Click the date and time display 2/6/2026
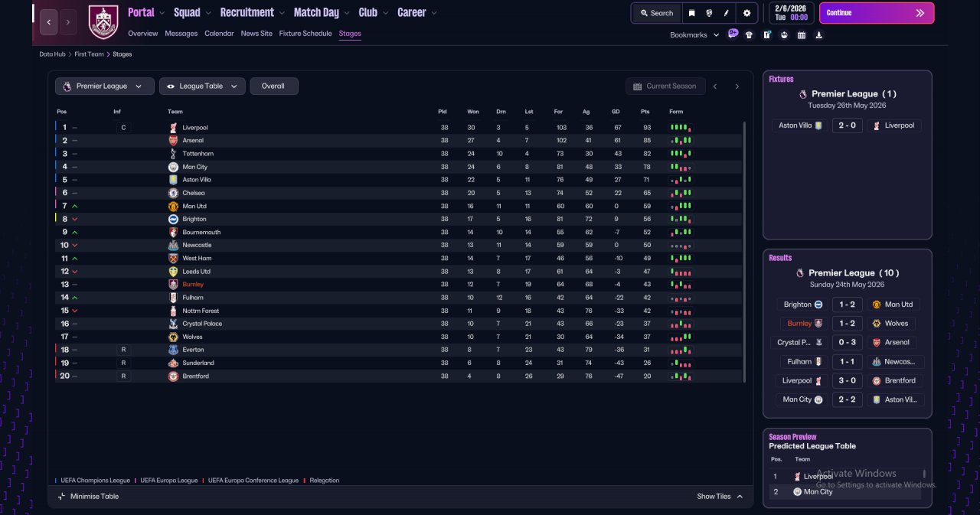Screen dimensions: 980x515 [x=791, y=12]
